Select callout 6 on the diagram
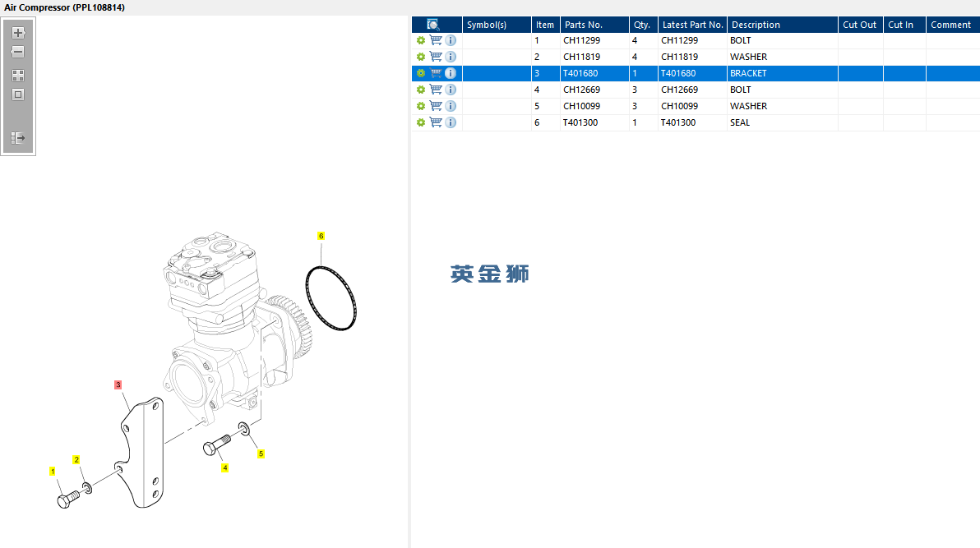The image size is (980, 548). [321, 236]
